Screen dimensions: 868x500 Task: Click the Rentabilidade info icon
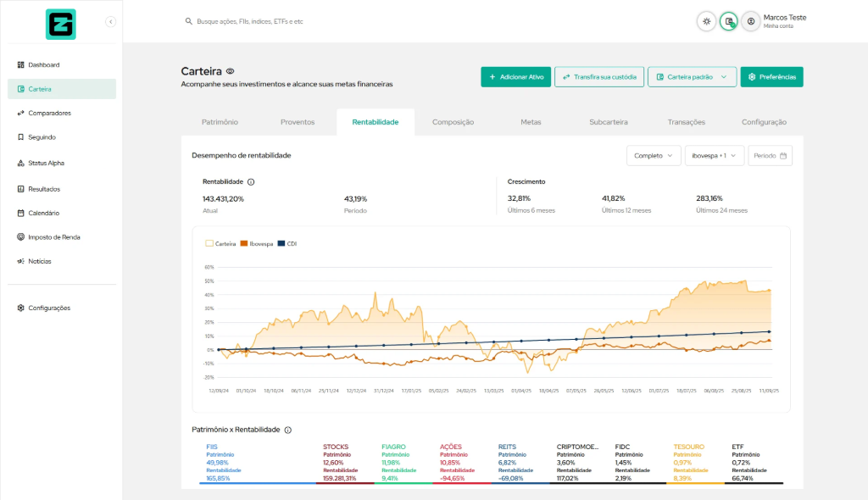[251, 181]
